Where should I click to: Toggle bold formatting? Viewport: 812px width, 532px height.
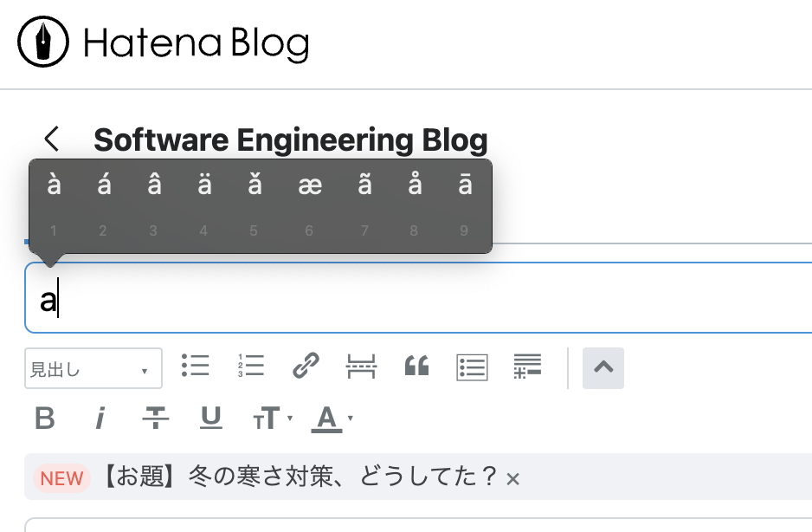[x=45, y=419]
